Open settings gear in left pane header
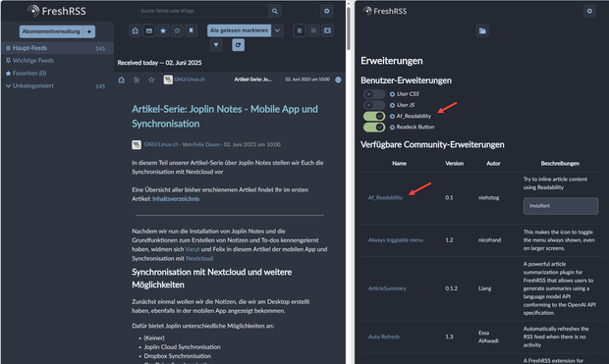 pos(327,11)
